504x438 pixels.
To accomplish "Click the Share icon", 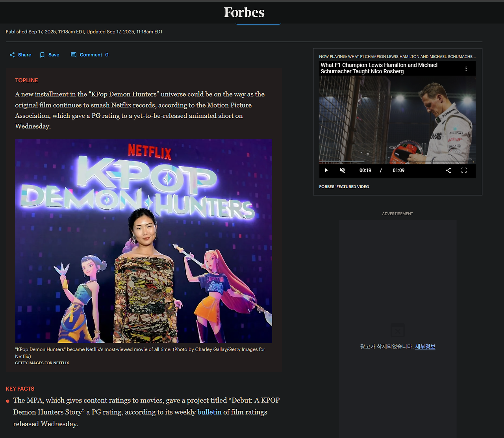I will coord(12,55).
